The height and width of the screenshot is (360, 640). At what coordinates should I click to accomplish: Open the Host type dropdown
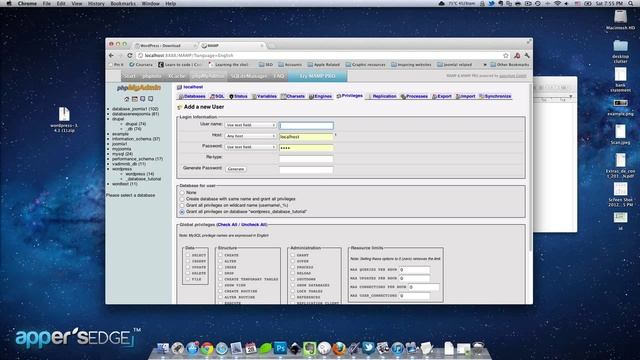point(251,136)
